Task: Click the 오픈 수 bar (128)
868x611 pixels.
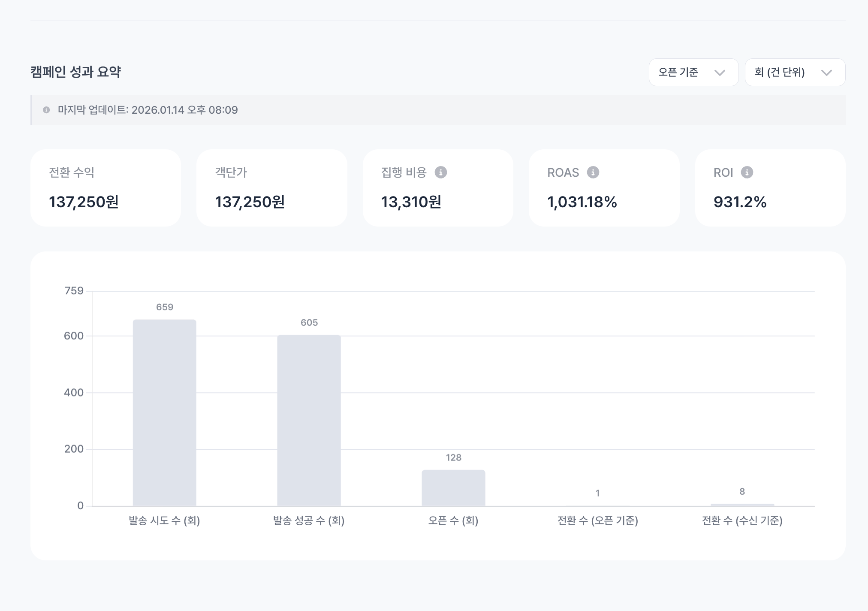Action: (453, 488)
